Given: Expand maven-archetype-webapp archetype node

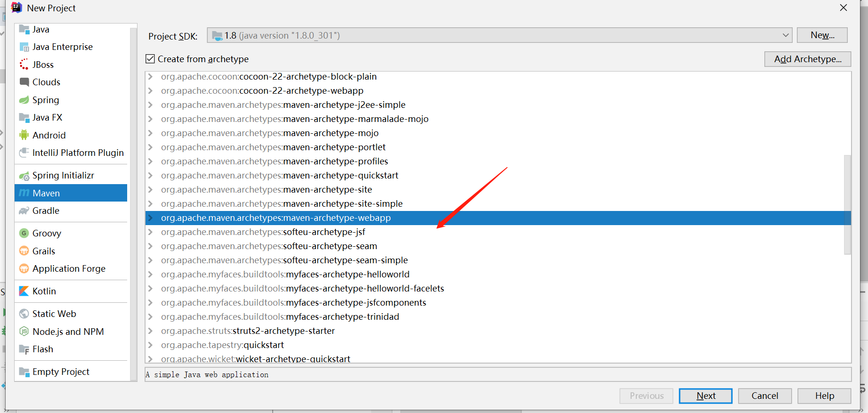Looking at the screenshot, I should 150,218.
